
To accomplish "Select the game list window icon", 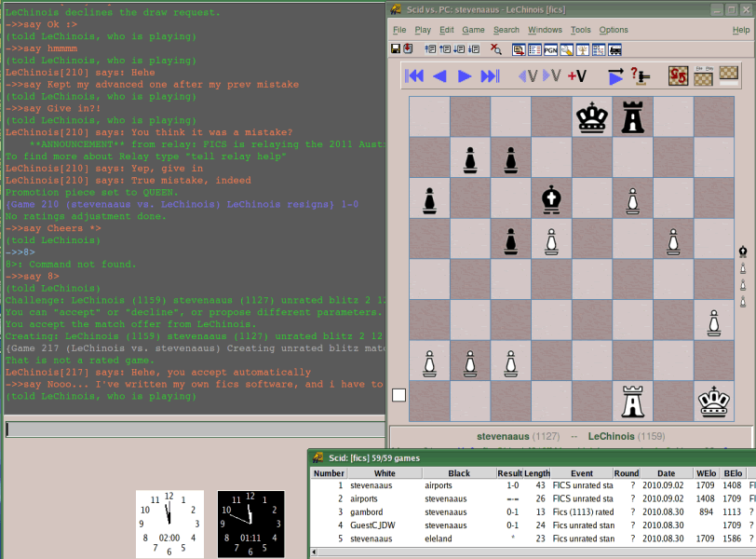I will (537, 50).
